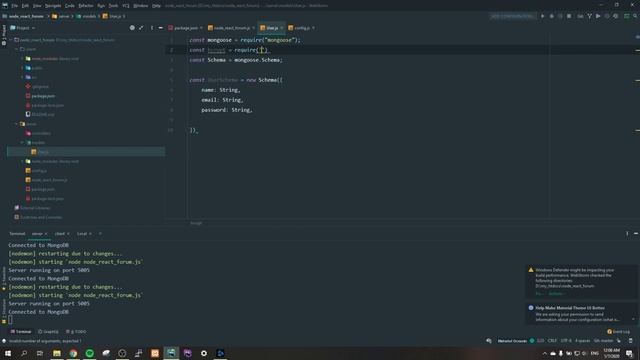
Task: Click the Search Everywhere magnifier icon
Action: tap(635, 16)
